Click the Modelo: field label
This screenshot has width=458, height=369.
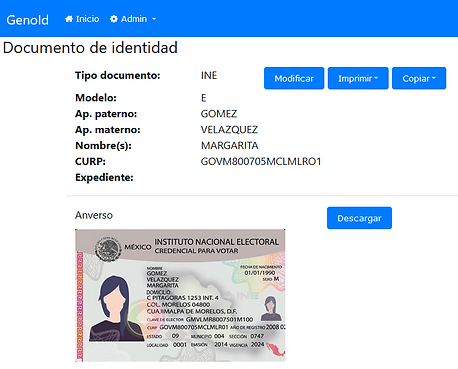coord(96,98)
